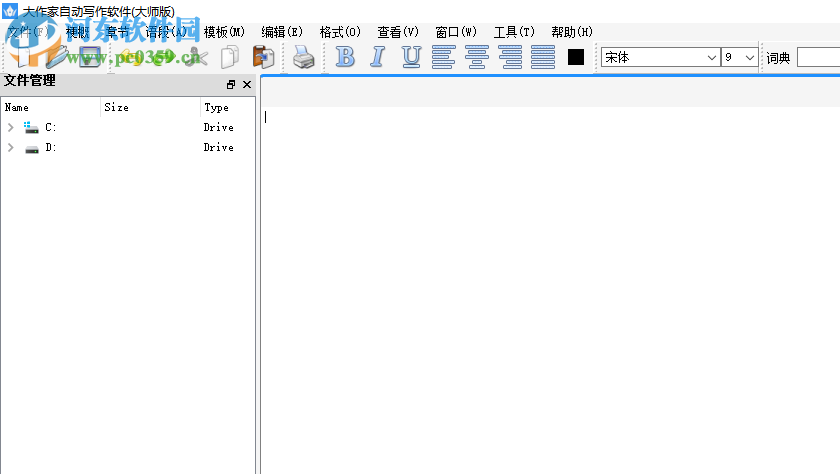Open the 帮助(H) menu

pos(572,32)
